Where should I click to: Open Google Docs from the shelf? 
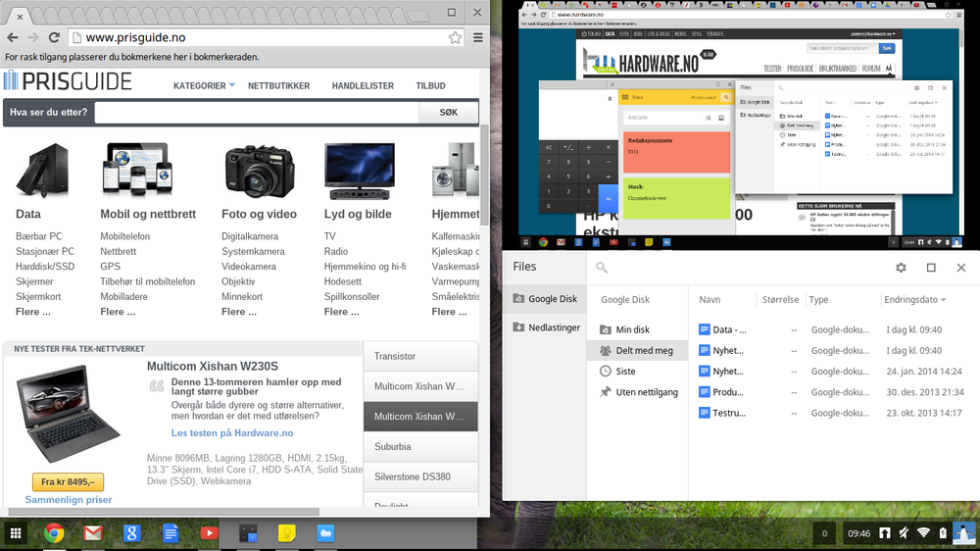(x=171, y=533)
